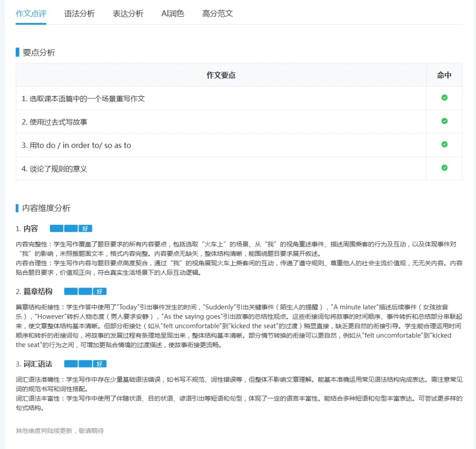The width and height of the screenshot is (476, 449).
Task: Click the 其他维度将陆续更新 footer note
Action: point(59,431)
